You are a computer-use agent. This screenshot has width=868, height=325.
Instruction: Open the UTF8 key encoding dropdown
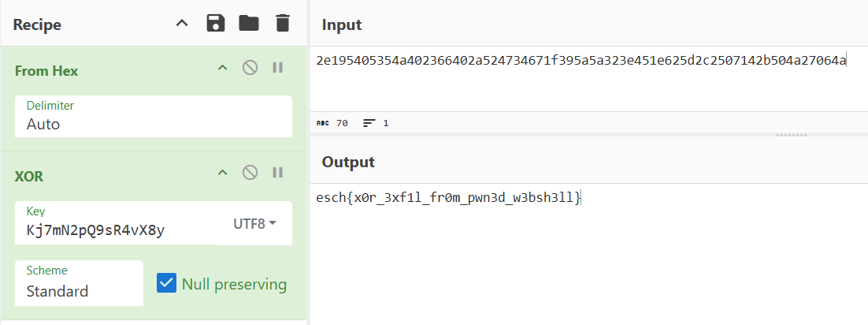254,223
